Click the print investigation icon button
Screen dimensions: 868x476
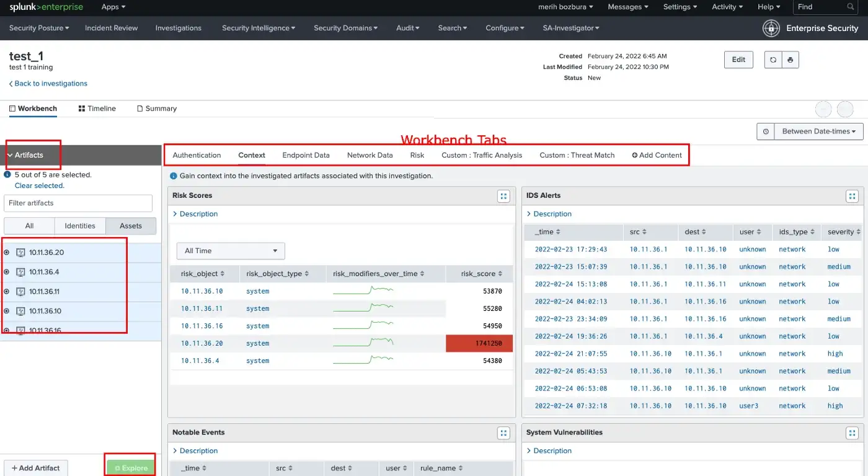[790, 60]
